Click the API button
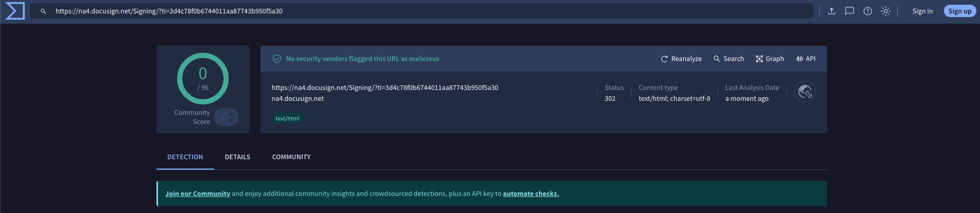 click(x=805, y=59)
